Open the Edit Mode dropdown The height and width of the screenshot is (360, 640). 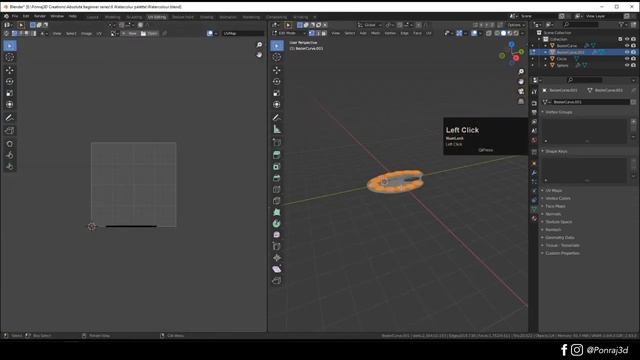click(x=288, y=33)
